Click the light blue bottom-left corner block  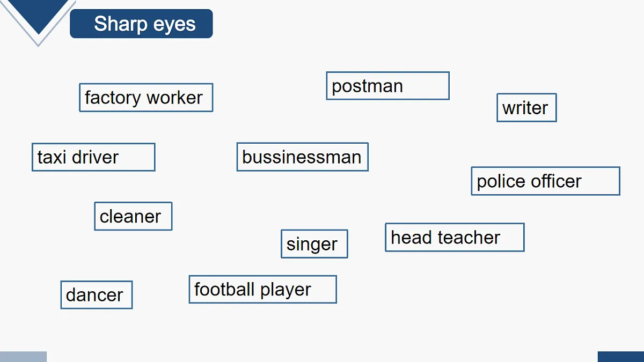tap(23, 357)
